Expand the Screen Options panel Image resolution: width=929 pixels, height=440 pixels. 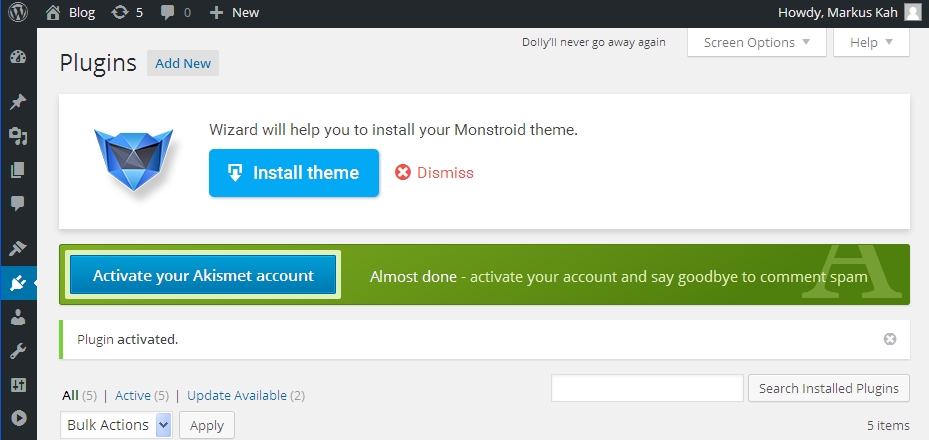coord(757,43)
